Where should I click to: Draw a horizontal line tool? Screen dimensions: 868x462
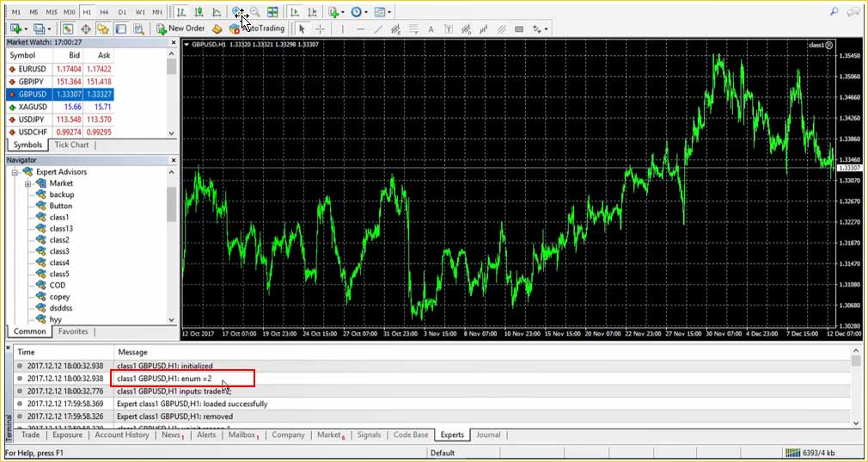coord(360,28)
